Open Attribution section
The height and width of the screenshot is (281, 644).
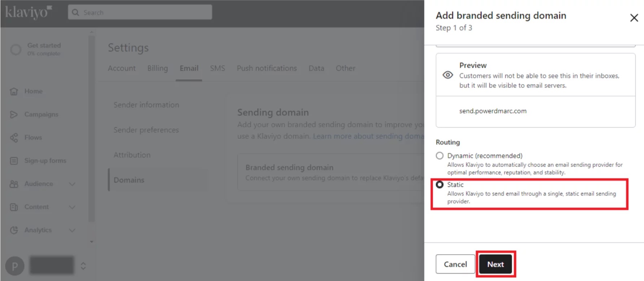(132, 155)
